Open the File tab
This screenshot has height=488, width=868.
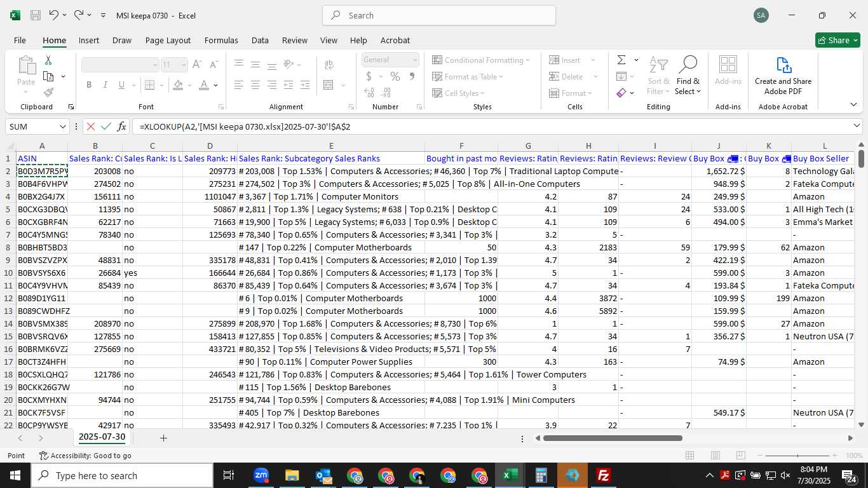(20, 40)
